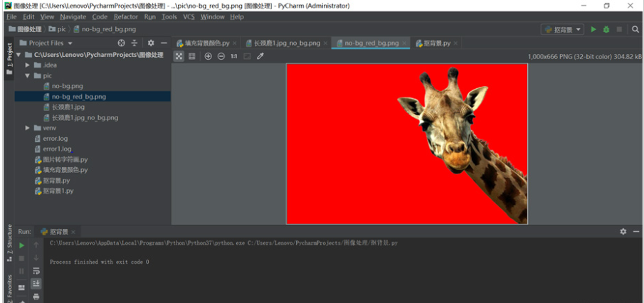Collapse the root 图像处理 project folder
644x303 pixels.
coord(18,55)
